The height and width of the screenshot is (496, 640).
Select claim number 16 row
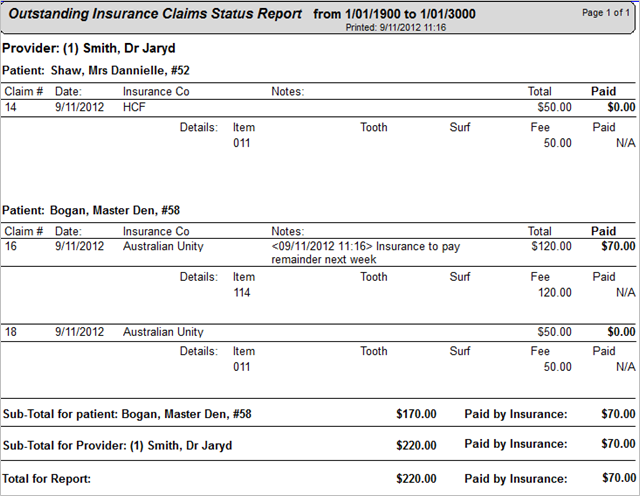pos(318,253)
